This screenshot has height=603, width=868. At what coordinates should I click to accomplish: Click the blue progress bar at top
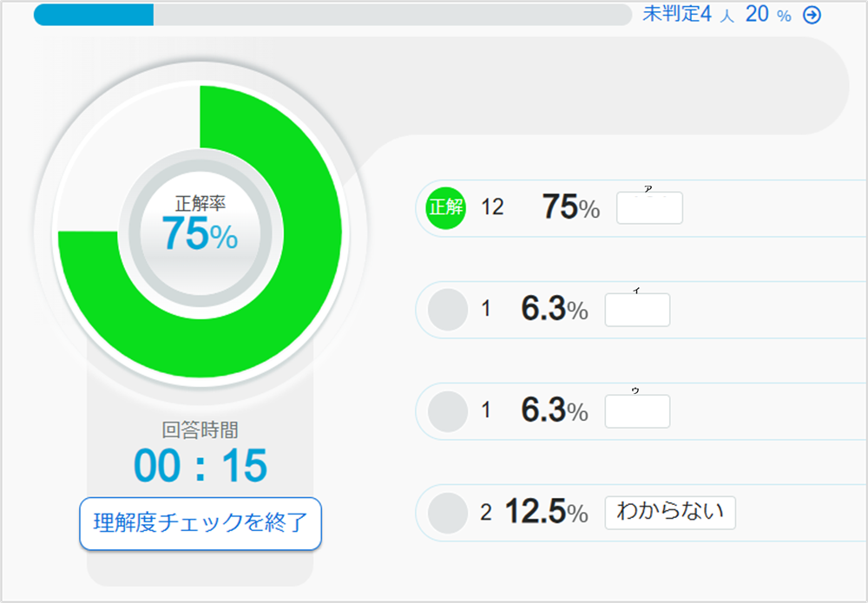(x=94, y=15)
